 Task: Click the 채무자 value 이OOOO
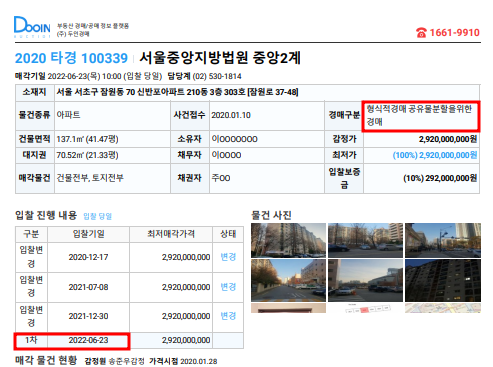pyautogui.click(x=226, y=155)
